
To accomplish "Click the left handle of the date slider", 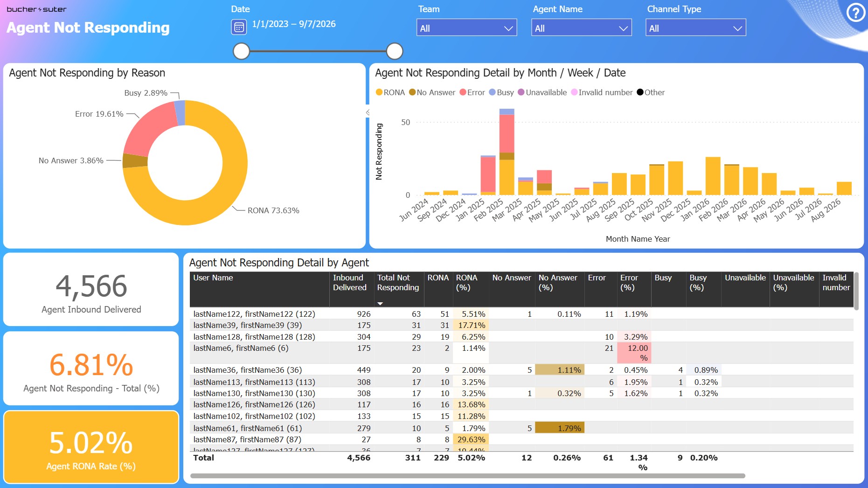I will click(241, 51).
